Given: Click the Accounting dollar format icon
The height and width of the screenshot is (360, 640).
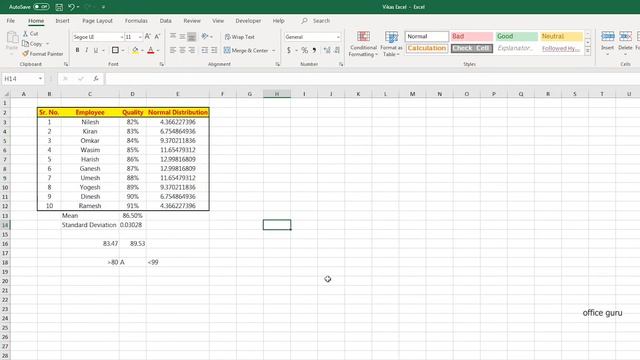Looking at the screenshot, I should click(x=289, y=50).
